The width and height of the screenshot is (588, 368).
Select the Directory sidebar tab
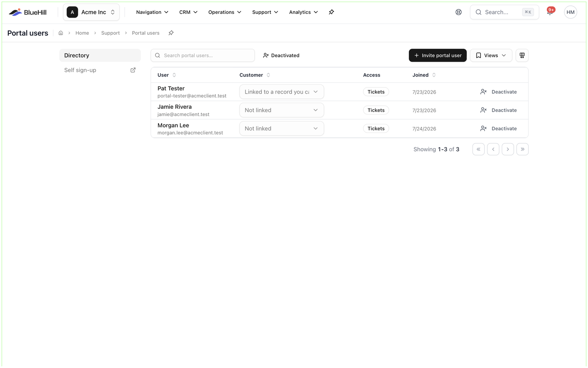[100, 56]
